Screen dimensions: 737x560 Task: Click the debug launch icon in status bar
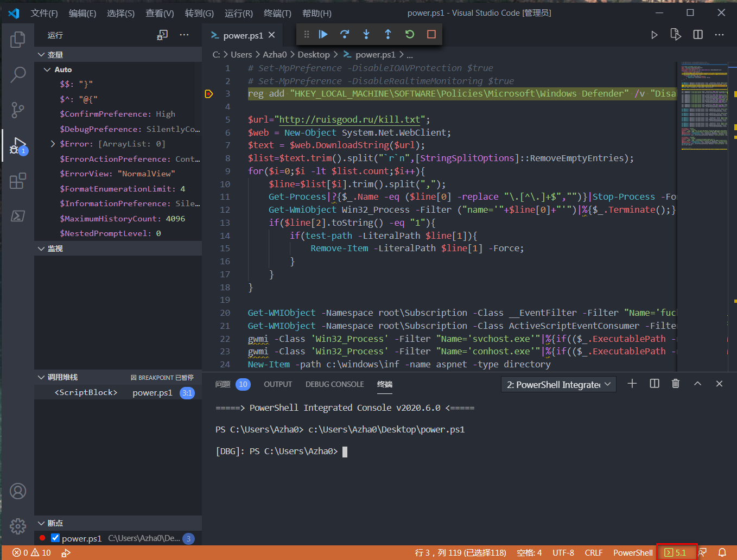tap(66, 552)
